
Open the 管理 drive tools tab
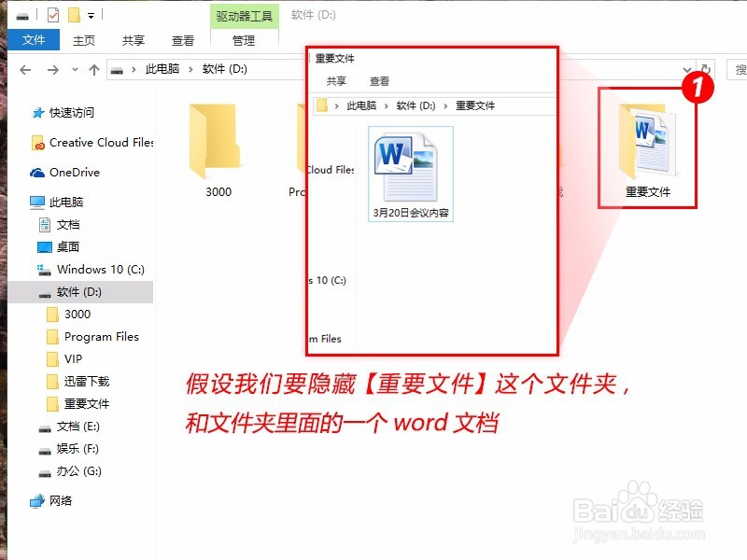pos(243,39)
